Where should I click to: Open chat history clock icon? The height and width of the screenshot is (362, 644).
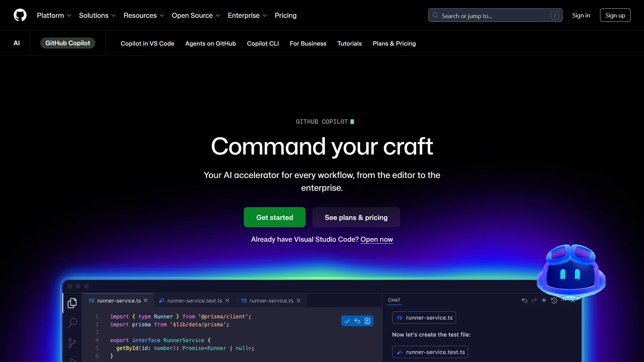tap(554, 300)
